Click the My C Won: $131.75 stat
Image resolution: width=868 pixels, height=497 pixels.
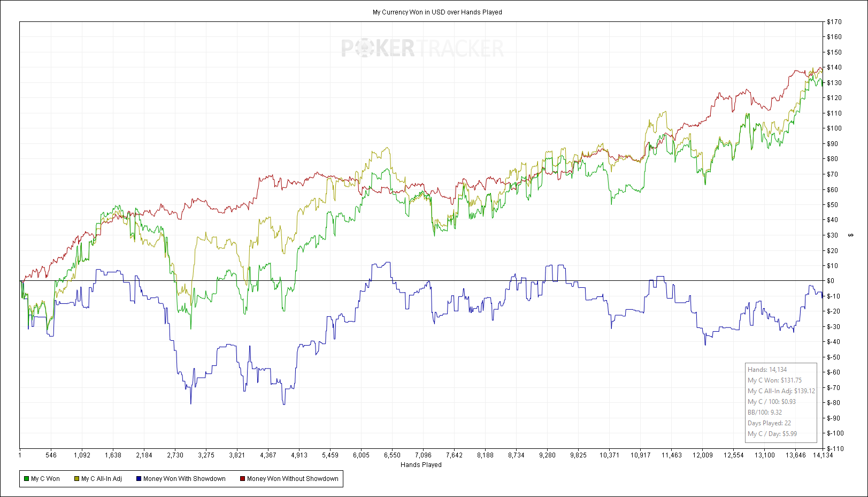pos(774,380)
